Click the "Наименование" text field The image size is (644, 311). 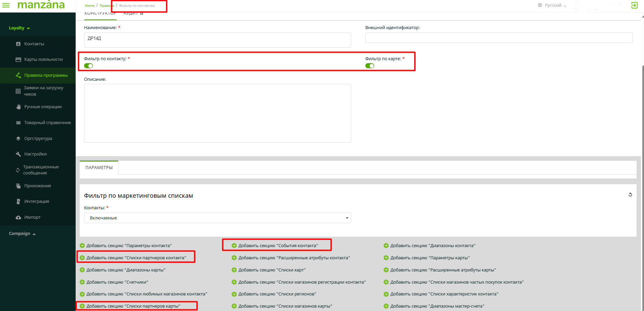coord(217,40)
